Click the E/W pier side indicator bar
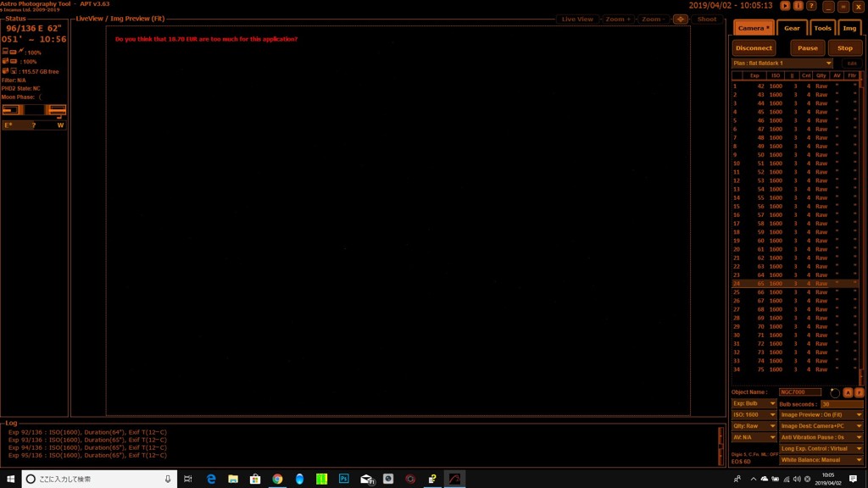Image resolution: width=868 pixels, height=488 pixels. 34,125
